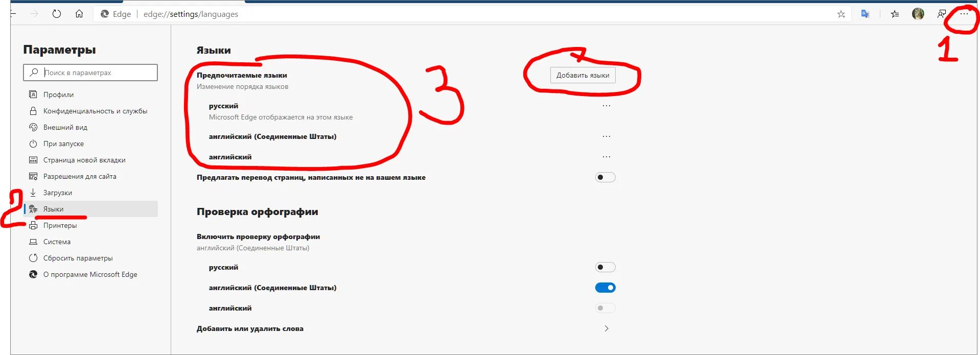Click the reset icon for Сбросить параметры

click(33, 258)
